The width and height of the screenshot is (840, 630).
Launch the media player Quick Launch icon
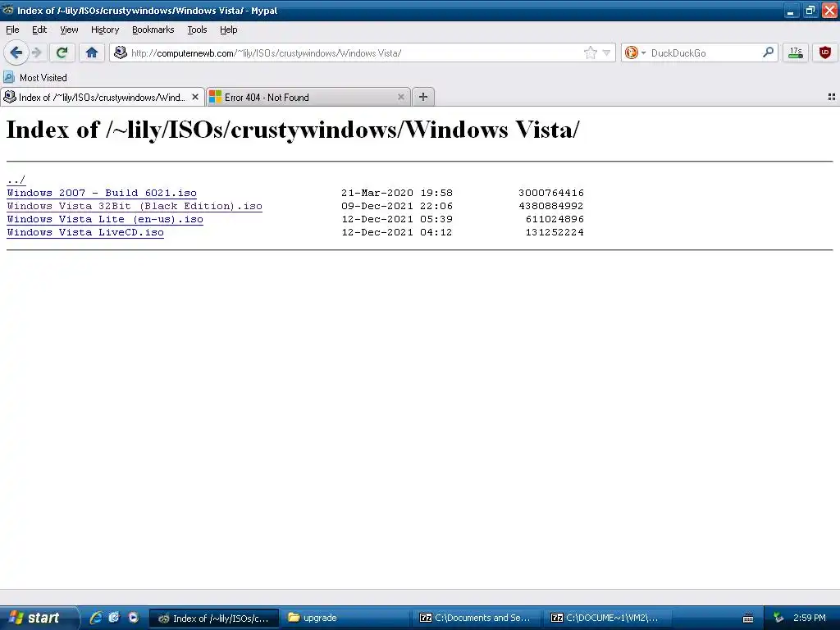[x=134, y=618]
